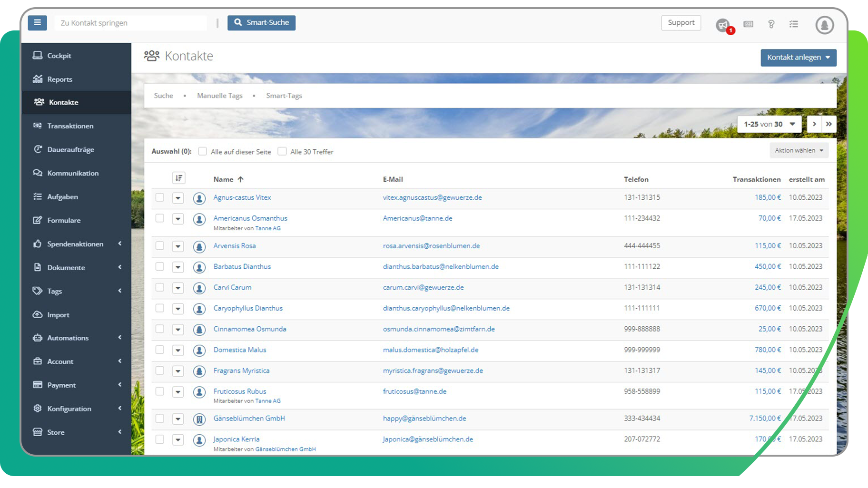Open the help question mark icon

point(771,24)
